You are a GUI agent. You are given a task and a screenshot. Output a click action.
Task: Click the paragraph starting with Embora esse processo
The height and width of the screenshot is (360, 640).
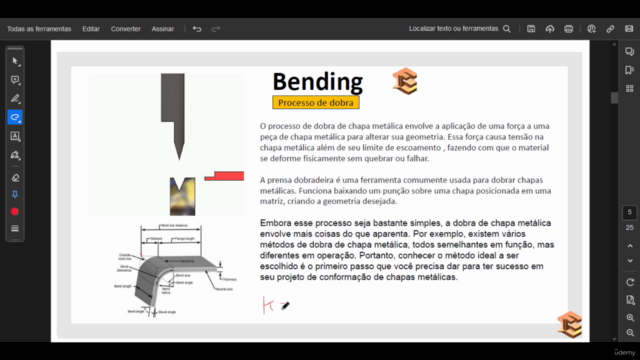407,250
